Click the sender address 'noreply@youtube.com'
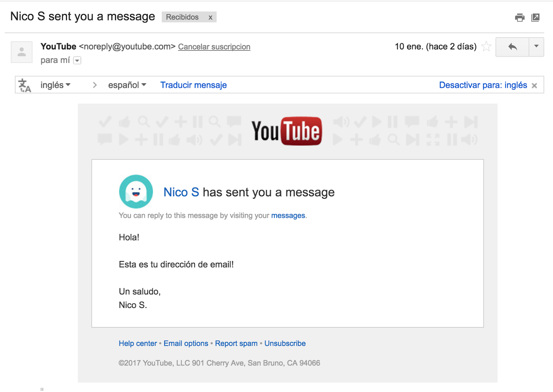 [x=127, y=47]
